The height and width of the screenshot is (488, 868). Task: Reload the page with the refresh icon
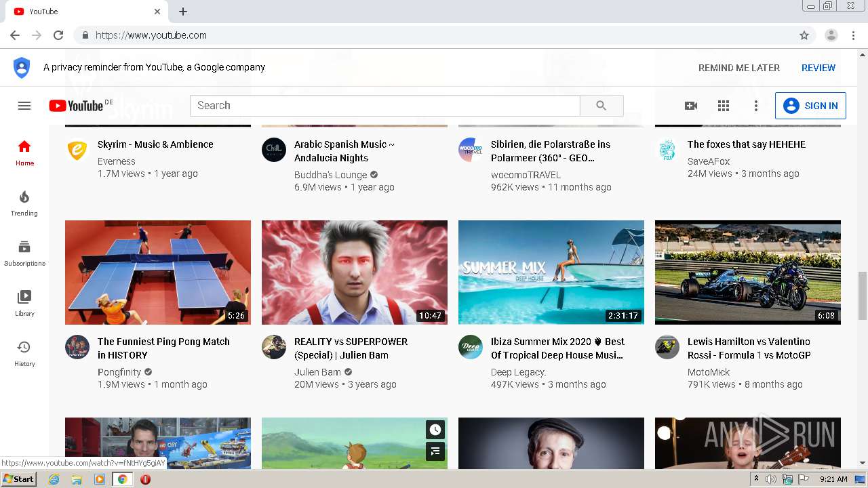click(58, 35)
